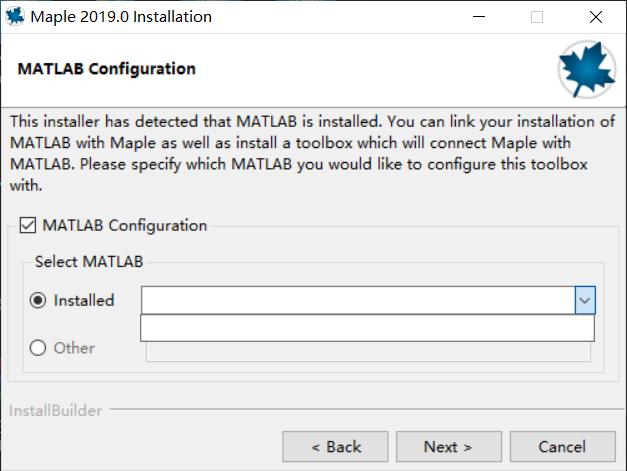Collapse the Installed MATLAB dropdown arrow
This screenshot has height=471, width=627.
coord(585,300)
